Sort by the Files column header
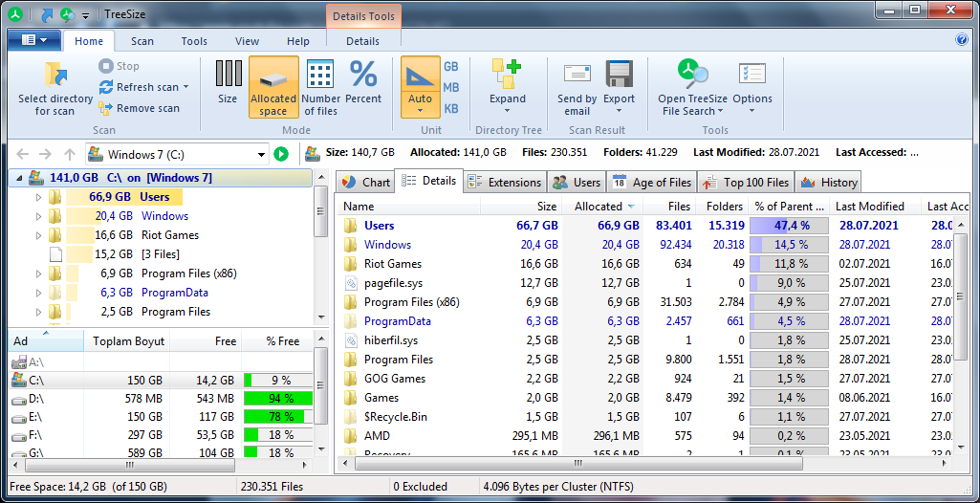The image size is (980, 503). (668, 207)
